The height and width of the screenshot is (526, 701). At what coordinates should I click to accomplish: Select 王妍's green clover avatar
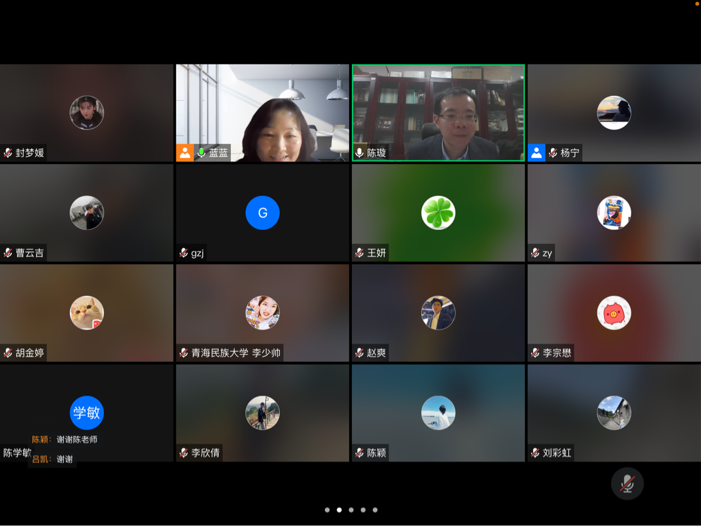[x=438, y=213]
